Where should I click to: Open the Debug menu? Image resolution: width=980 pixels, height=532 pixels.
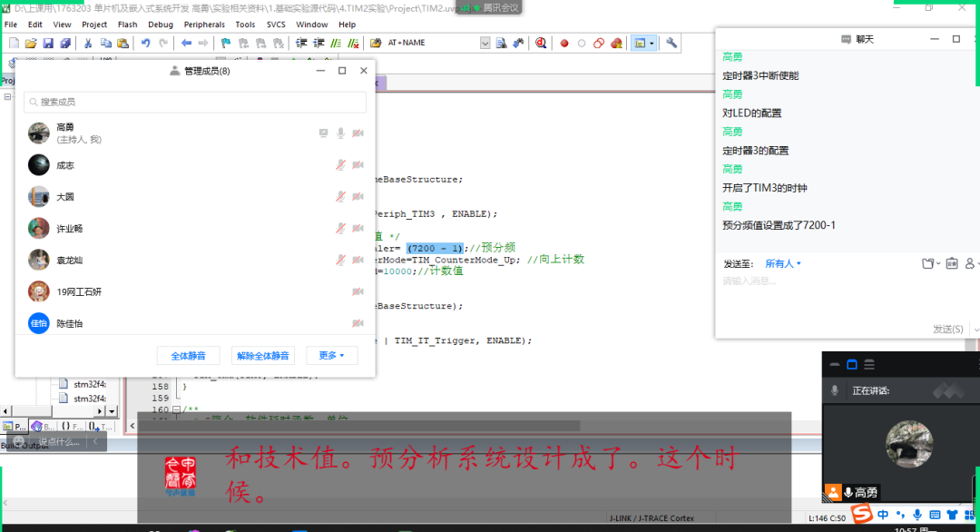(x=161, y=25)
